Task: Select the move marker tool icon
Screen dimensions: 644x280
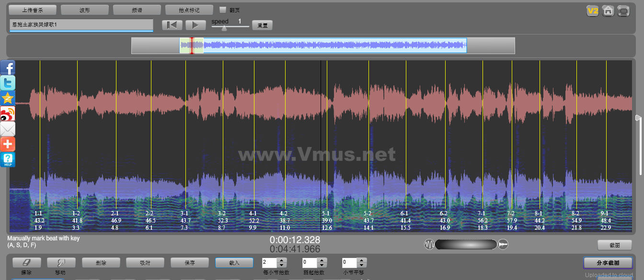Action: pos(61,263)
